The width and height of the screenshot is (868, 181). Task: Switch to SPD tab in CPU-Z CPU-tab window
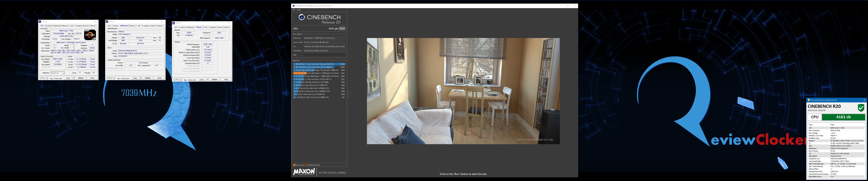(72, 26)
